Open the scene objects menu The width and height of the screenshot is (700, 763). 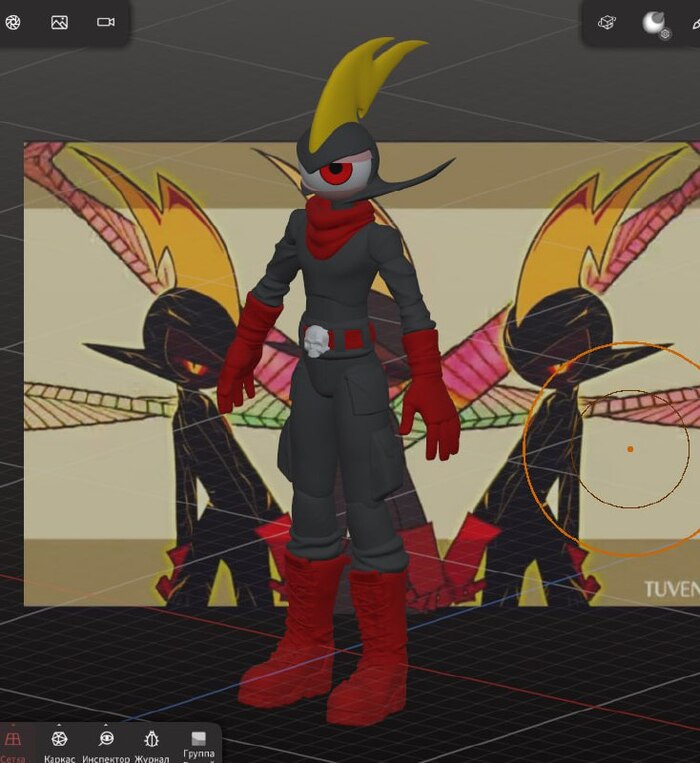click(x=607, y=22)
